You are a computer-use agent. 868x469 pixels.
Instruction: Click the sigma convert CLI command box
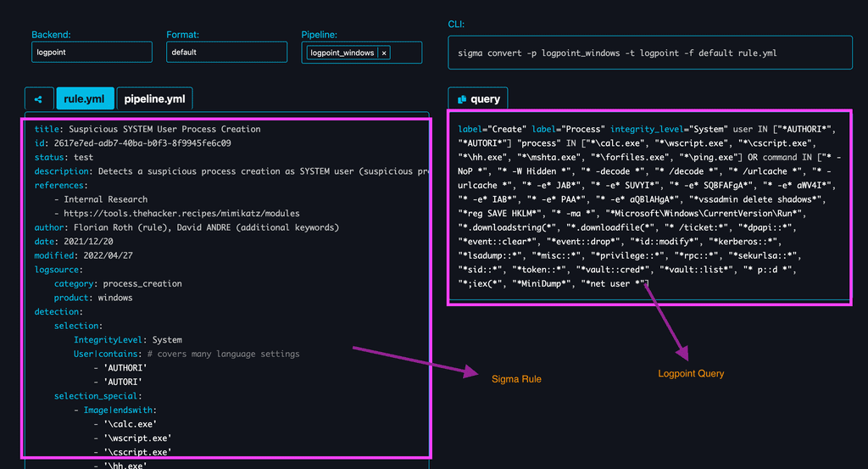click(x=649, y=53)
